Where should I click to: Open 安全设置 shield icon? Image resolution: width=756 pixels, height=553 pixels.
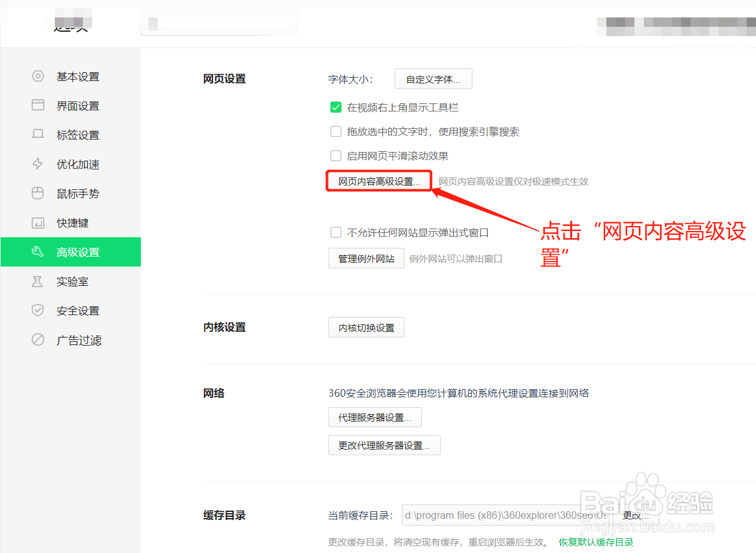pos(37,310)
